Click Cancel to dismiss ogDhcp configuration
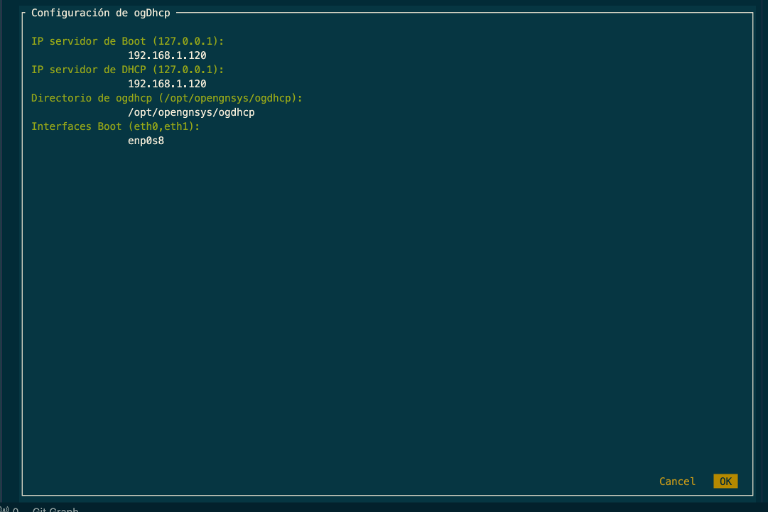This screenshot has width=768, height=512. pyautogui.click(x=677, y=481)
